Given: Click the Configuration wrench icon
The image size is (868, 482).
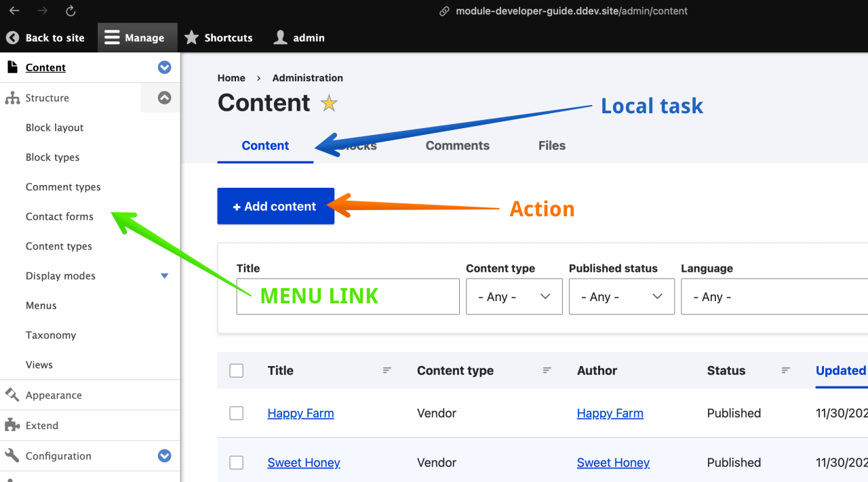Looking at the screenshot, I should (x=11, y=456).
